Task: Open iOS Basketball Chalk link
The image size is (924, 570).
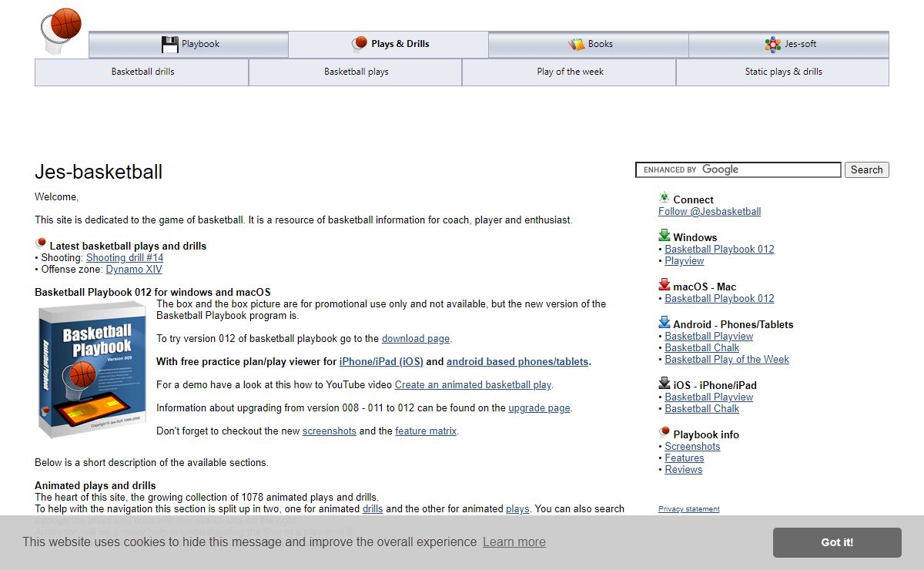Action: click(702, 408)
